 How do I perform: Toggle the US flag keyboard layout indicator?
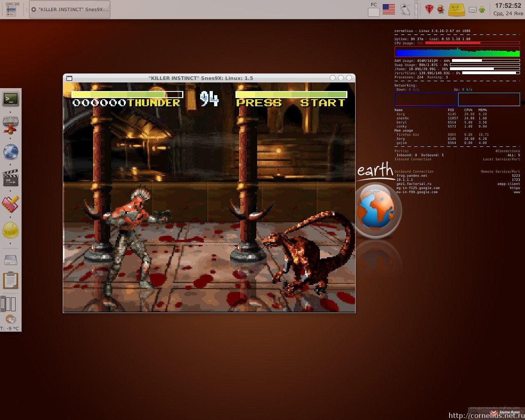[388, 9]
